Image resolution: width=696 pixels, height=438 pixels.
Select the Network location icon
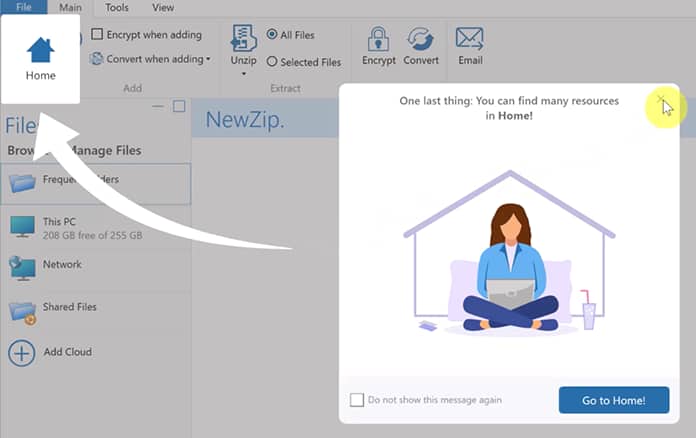pyautogui.click(x=22, y=268)
